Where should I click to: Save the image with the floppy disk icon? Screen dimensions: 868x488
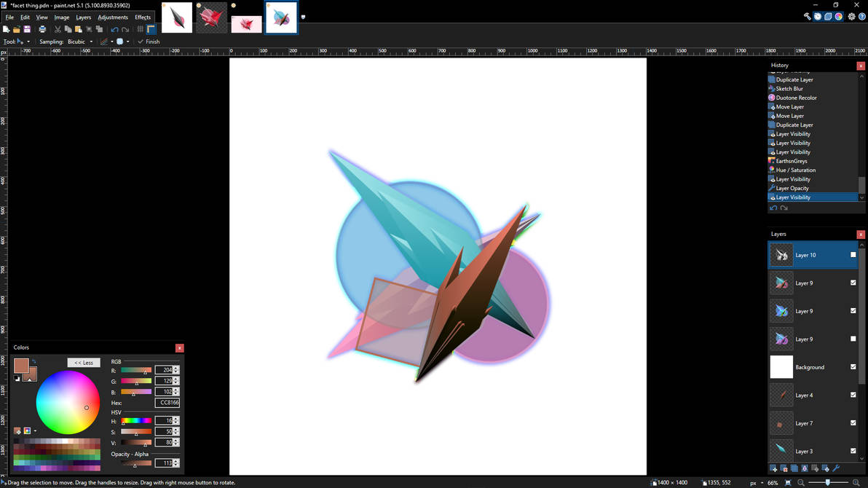(x=27, y=29)
